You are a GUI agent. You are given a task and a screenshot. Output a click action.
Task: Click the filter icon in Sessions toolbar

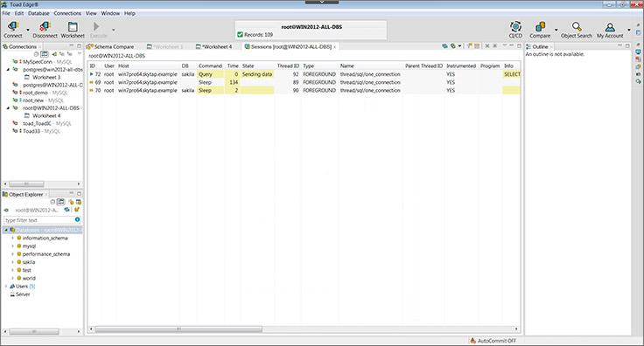pos(469,46)
